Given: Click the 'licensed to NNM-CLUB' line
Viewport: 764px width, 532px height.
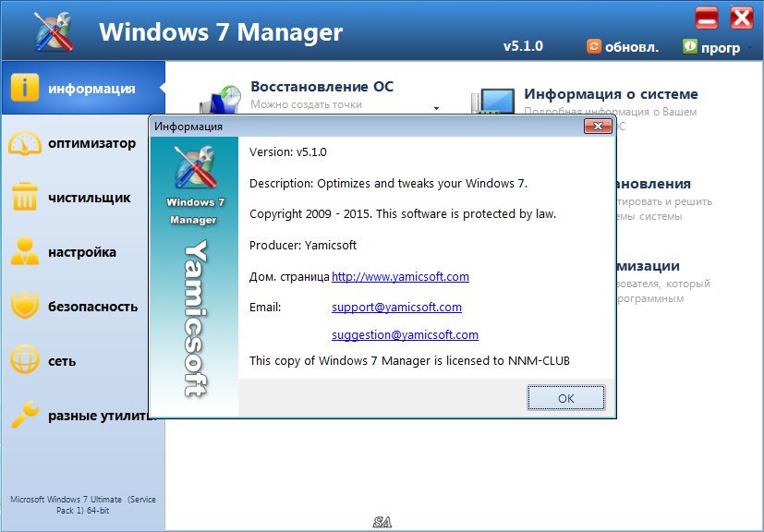Looking at the screenshot, I should (x=409, y=361).
